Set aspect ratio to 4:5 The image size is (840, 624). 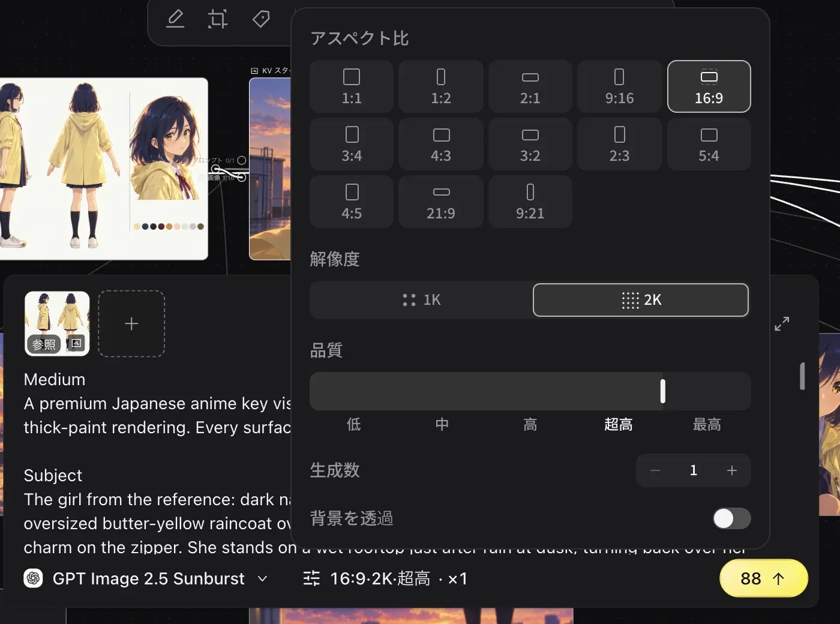[x=352, y=202]
